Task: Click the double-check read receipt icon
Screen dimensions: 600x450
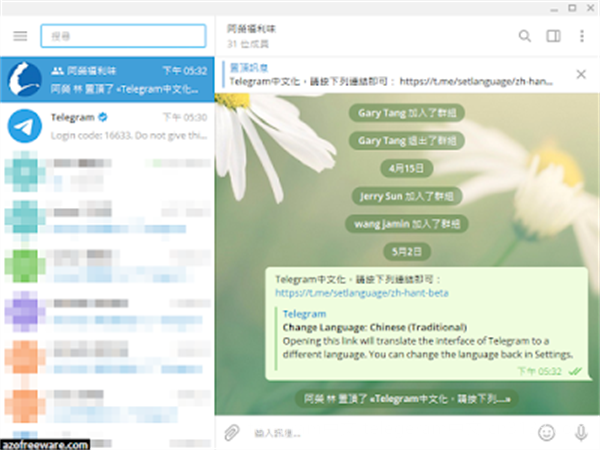Action: point(575,371)
